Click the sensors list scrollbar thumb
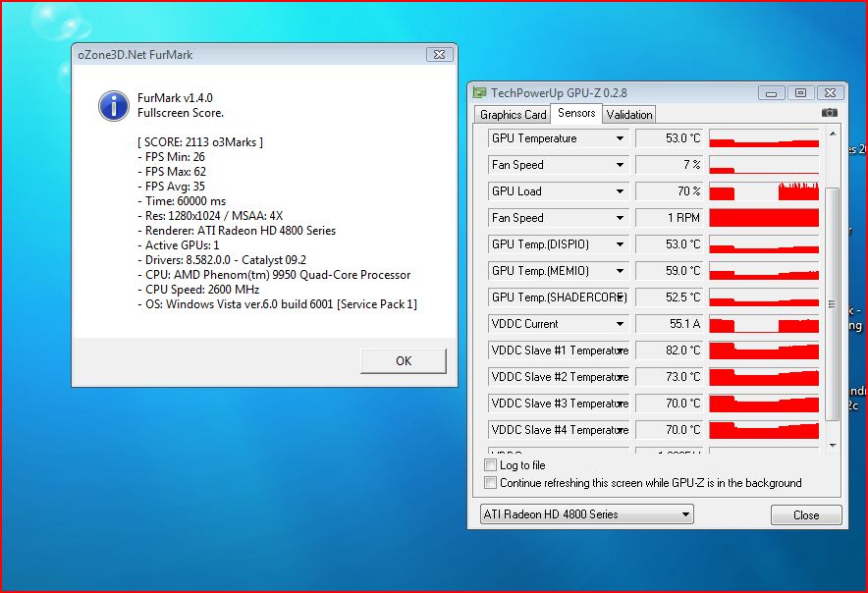 (x=832, y=303)
